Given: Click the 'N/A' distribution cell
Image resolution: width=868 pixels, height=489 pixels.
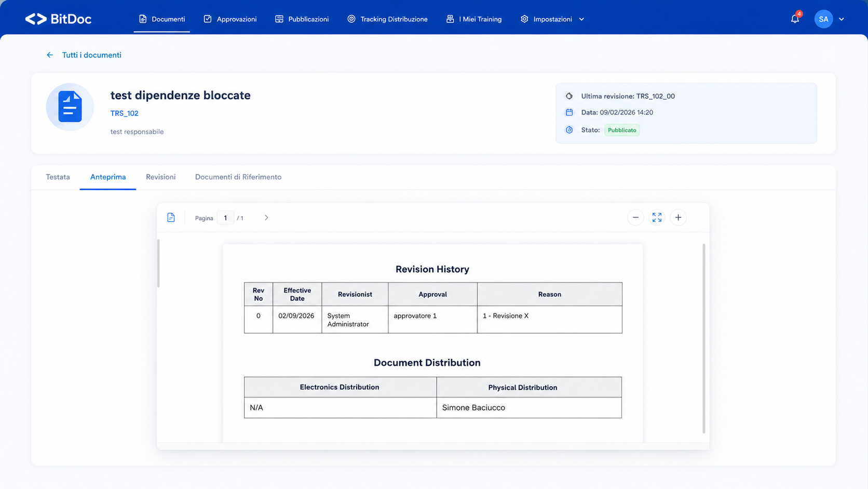Looking at the screenshot, I should 340,408.
